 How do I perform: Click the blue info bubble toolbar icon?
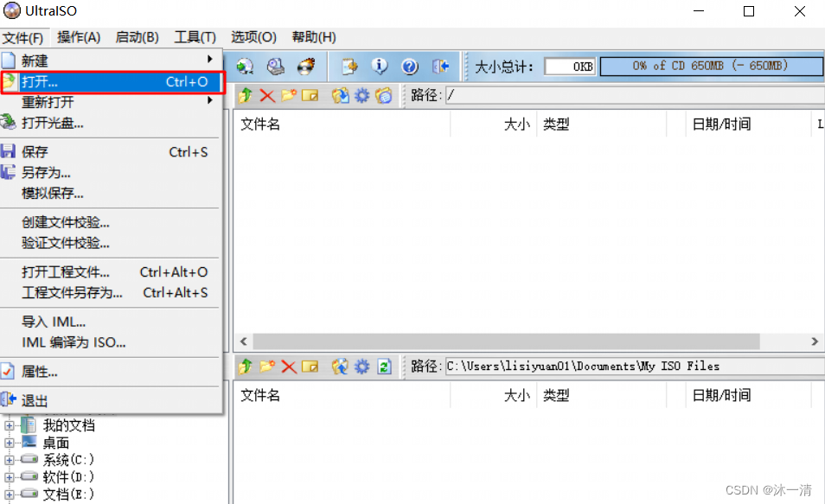coord(380,67)
